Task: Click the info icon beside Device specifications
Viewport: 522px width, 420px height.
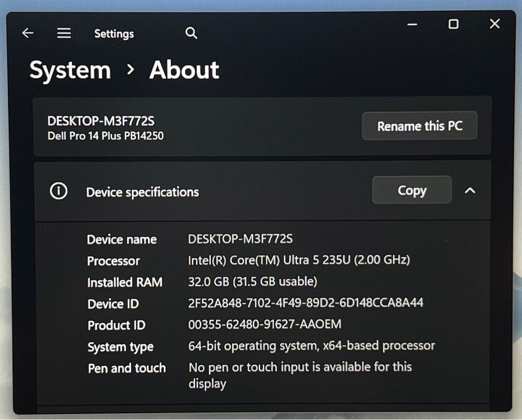Action: (58, 191)
